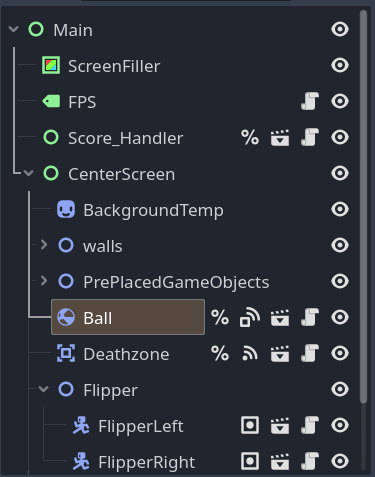Viewport: 375px width, 477px height.
Task: Open the Deathzone script
Action: [310, 353]
